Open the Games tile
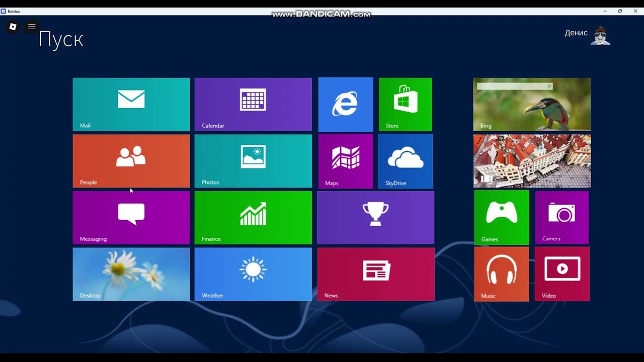The image size is (644, 362). coord(502,218)
